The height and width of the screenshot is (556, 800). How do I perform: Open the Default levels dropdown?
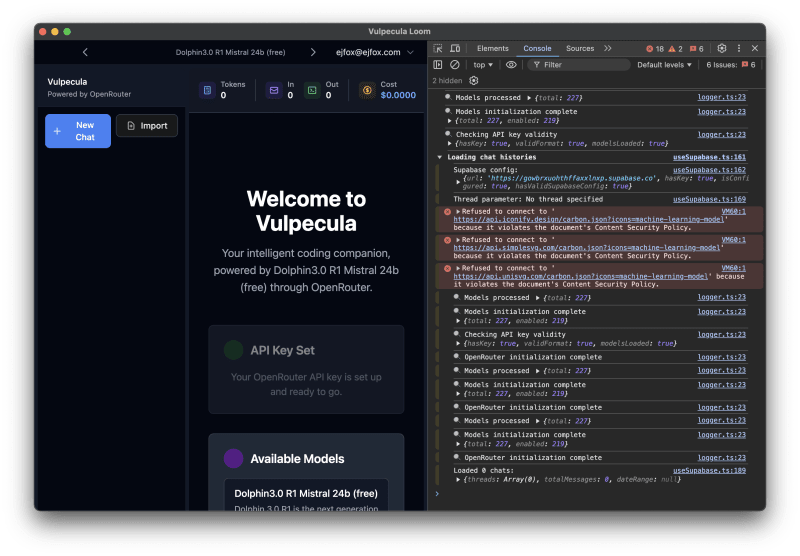click(664, 65)
